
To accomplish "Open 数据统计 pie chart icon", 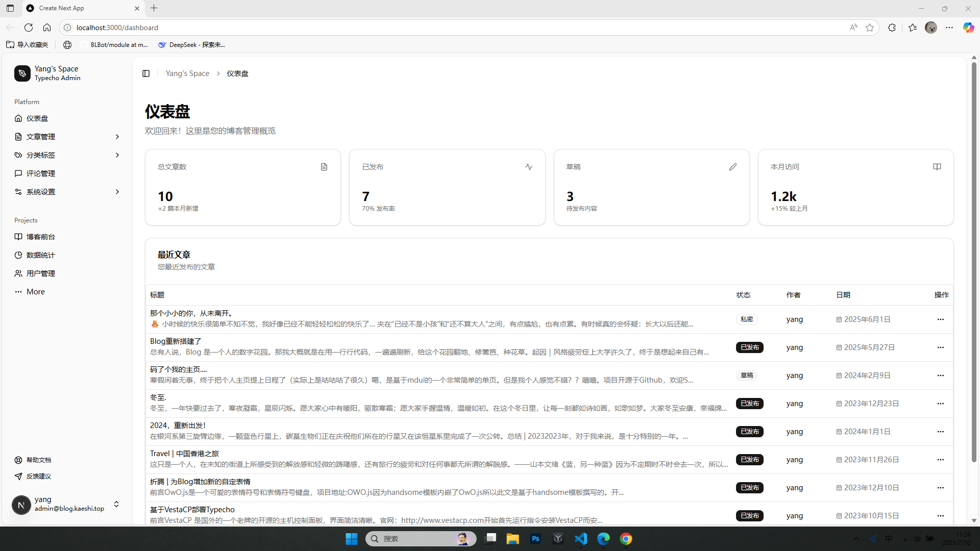I will 18,255.
